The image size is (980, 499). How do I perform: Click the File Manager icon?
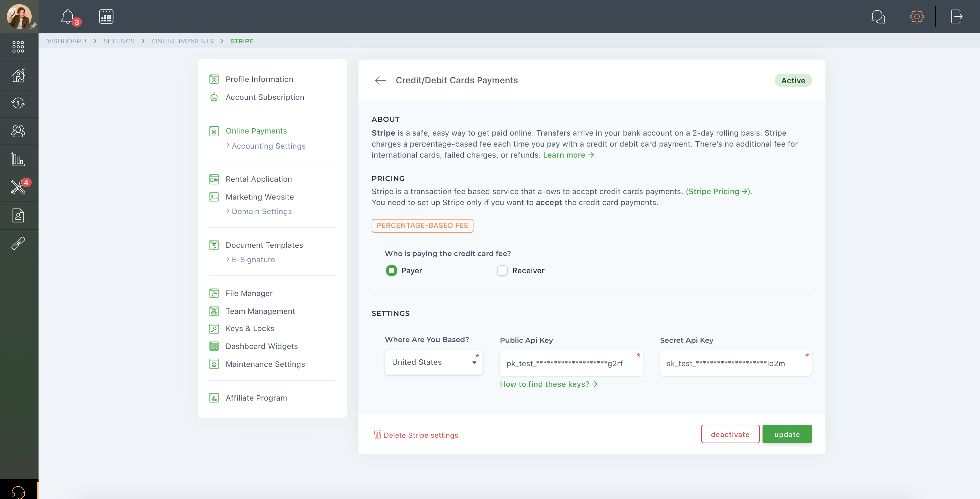(214, 293)
